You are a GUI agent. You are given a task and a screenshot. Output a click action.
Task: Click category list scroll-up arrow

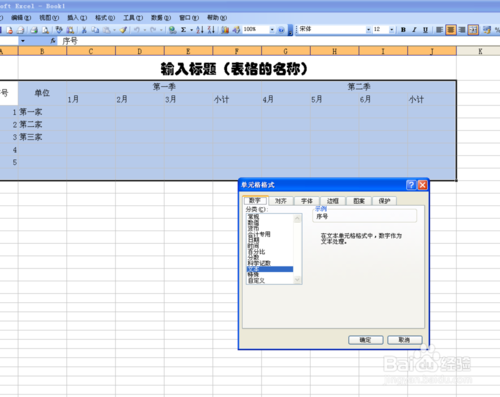pos(297,218)
